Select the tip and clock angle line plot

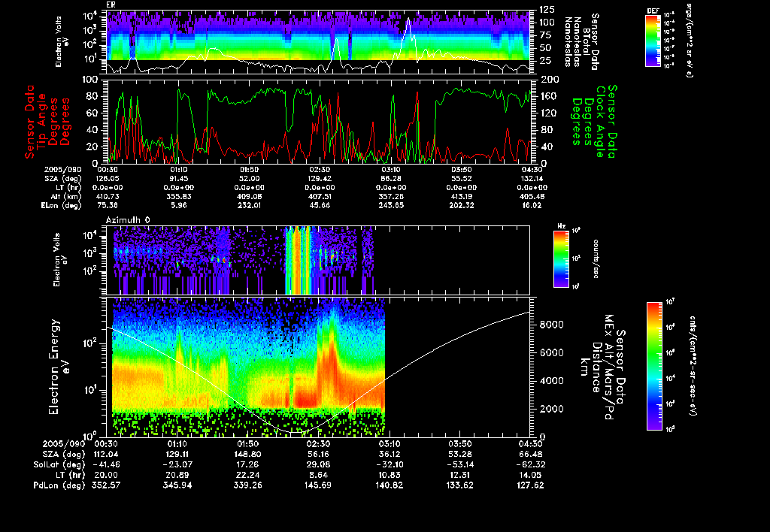coord(318,121)
